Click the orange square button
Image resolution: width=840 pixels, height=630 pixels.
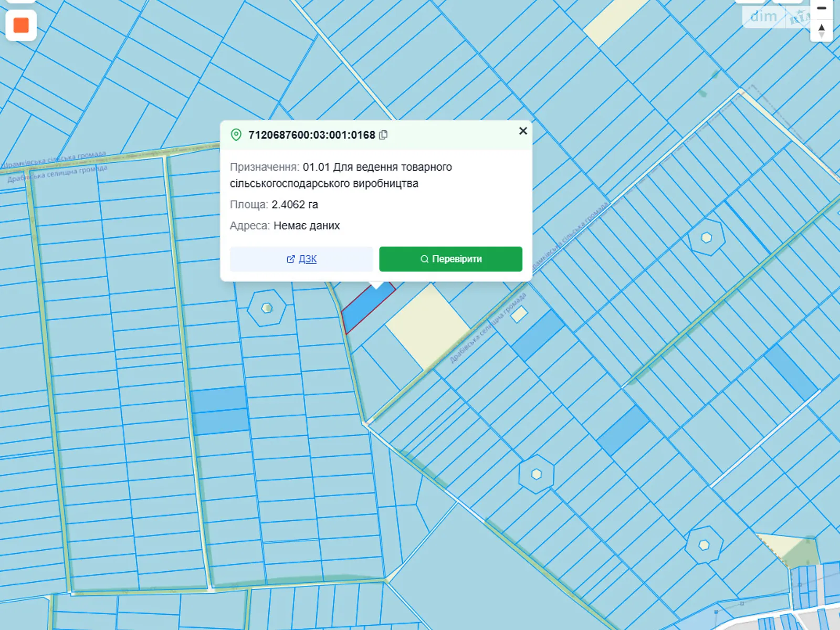click(21, 25)
